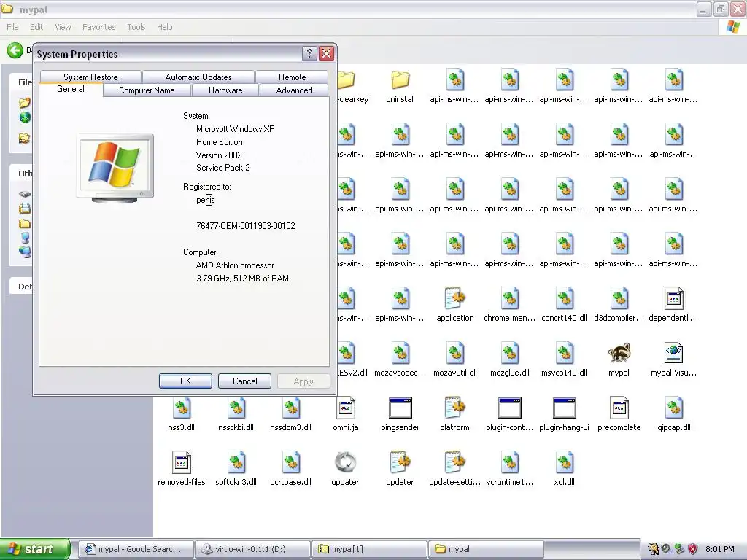Switch to mypal[1] taskbar button
The width and height of the screenshot is (747, 560).
tap(370, 549)
